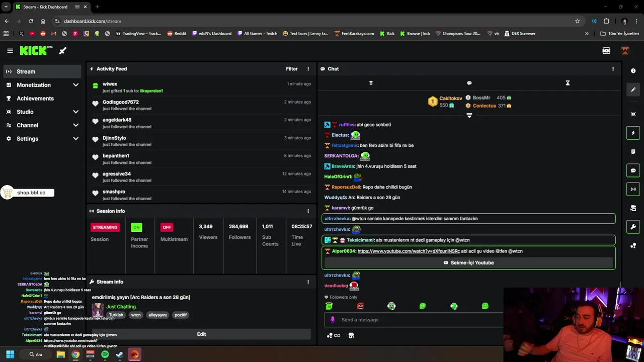Click the Edit button in Stream info
The height and width of the screenshot is (362, 644).
pos(201,334)
